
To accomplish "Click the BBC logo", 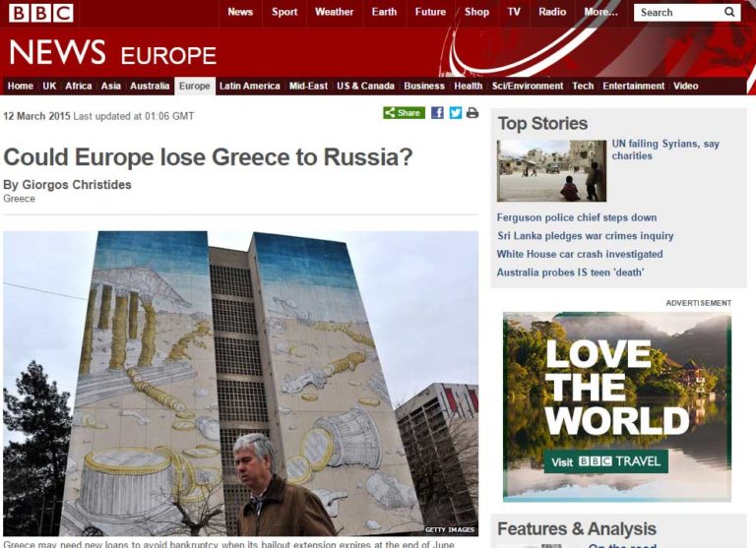I will pos(40,13).
